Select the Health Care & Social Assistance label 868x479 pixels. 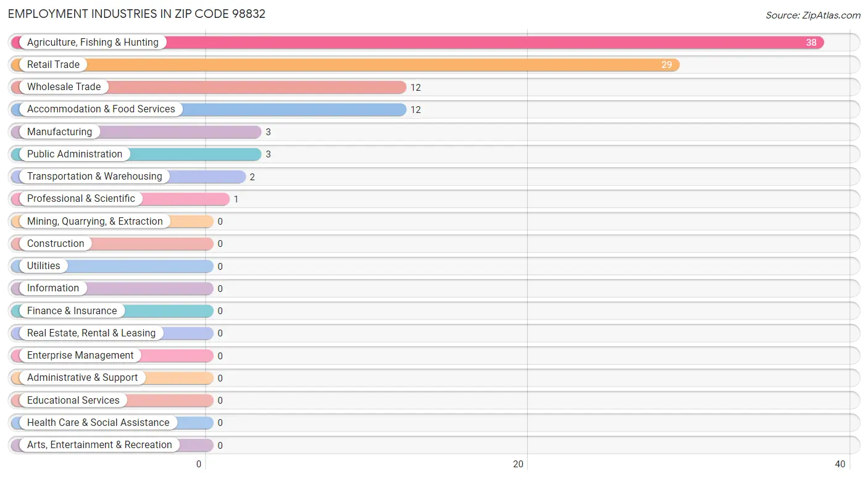click(x=98, y=422)
